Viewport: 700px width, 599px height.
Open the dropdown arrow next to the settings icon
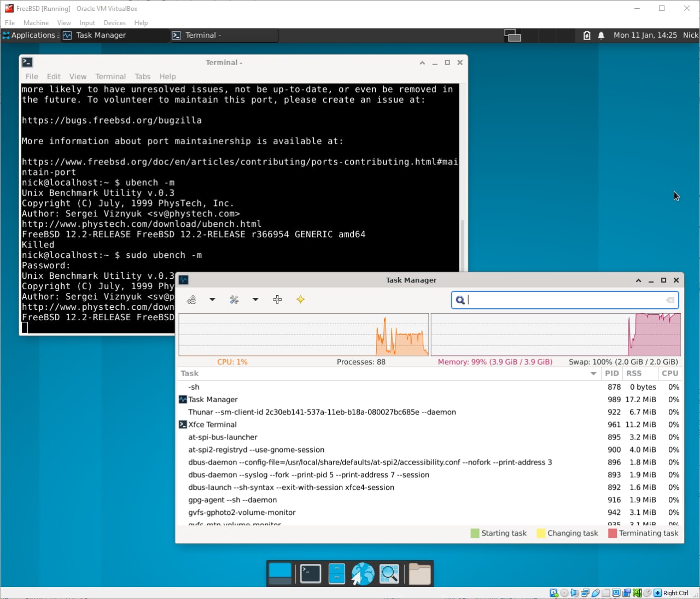[x=255, y=299]
